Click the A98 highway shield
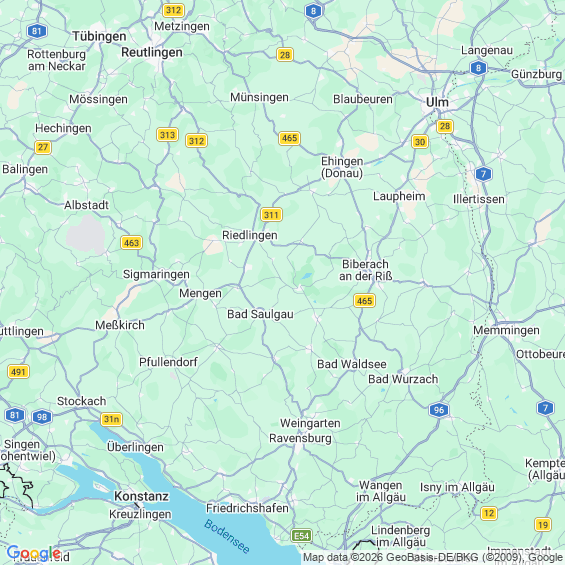565x565 pixels. point(42,417)
